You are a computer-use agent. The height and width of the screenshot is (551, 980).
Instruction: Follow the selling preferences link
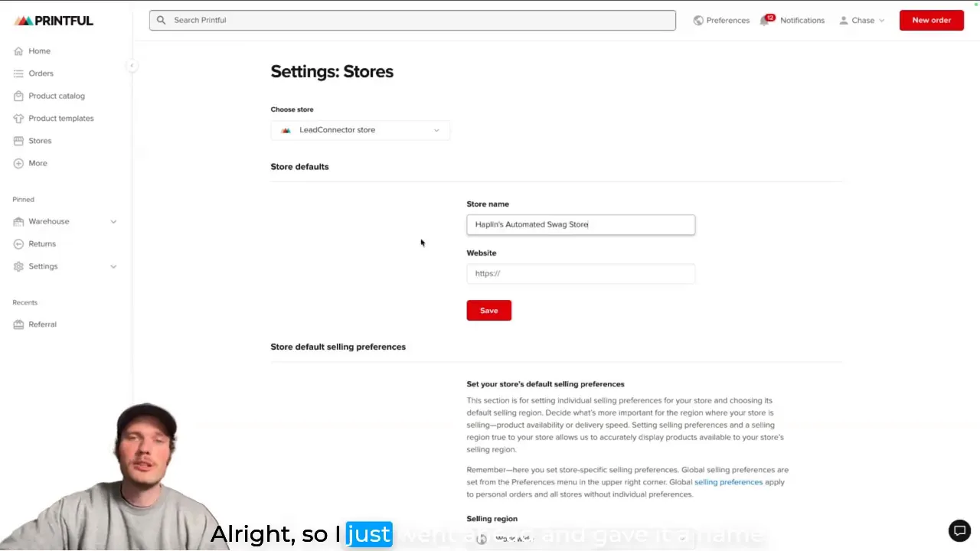[728, 482]
